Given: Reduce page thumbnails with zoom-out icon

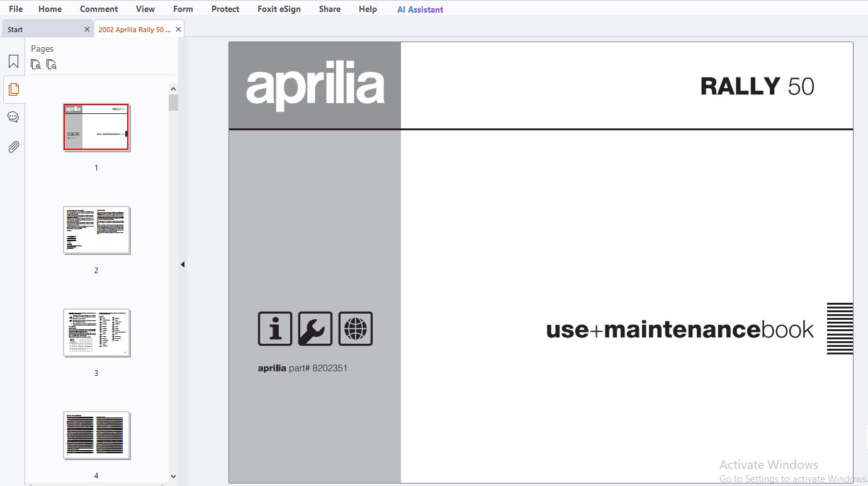Looking at the screenshot, I should 52,64.
